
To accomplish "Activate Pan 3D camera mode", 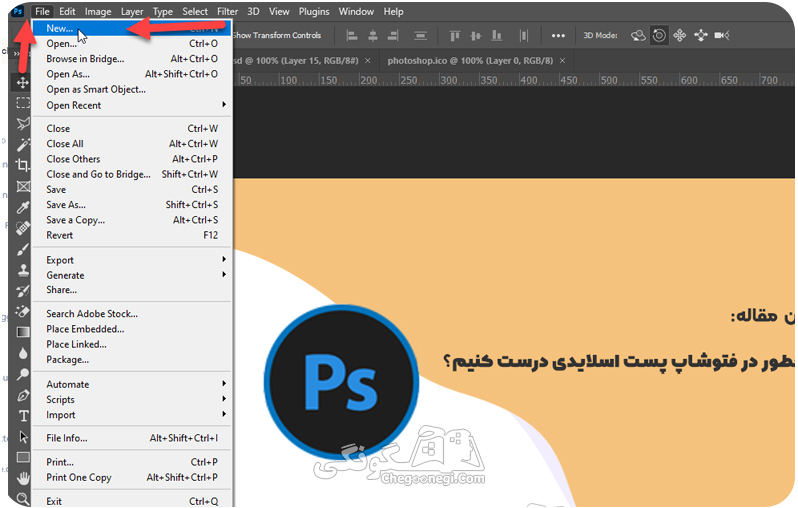I will [679, 35].
